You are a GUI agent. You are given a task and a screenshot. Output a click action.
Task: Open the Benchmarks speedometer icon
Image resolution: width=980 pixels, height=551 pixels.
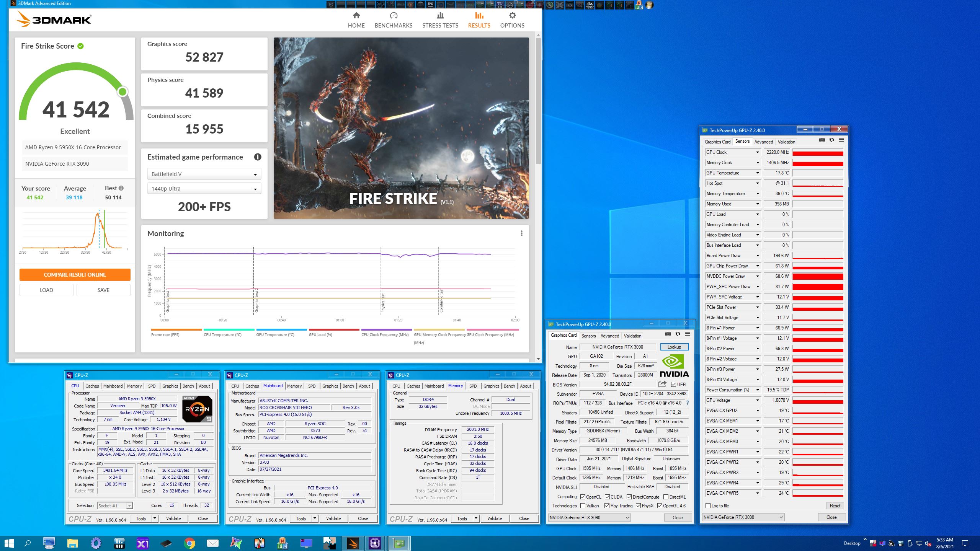[x=394, y=16]
